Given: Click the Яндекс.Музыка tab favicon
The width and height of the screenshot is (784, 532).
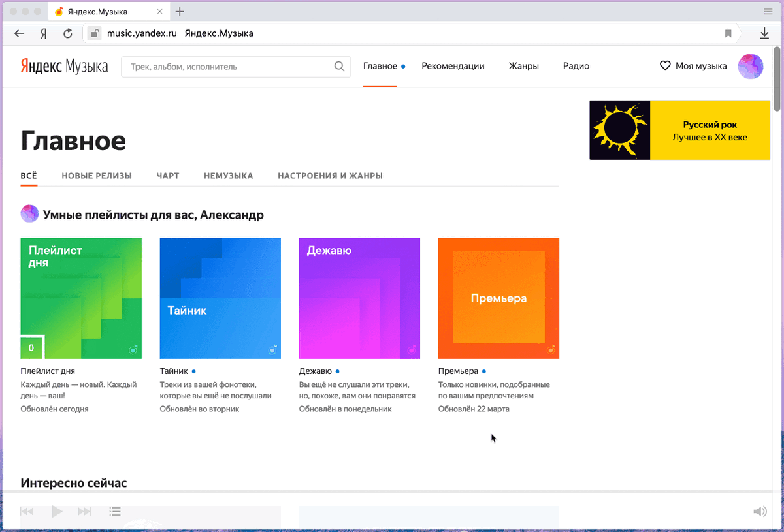Looking at the screenshot, I should [59, 12].
